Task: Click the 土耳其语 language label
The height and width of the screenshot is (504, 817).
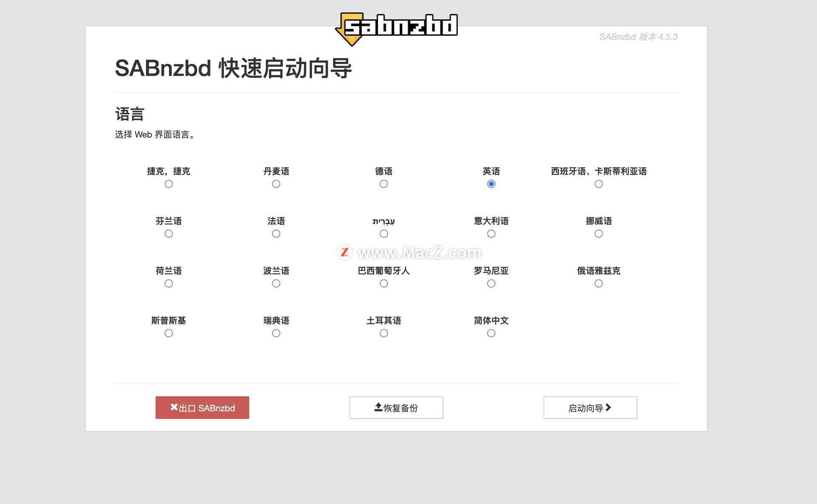Action: 384,321
